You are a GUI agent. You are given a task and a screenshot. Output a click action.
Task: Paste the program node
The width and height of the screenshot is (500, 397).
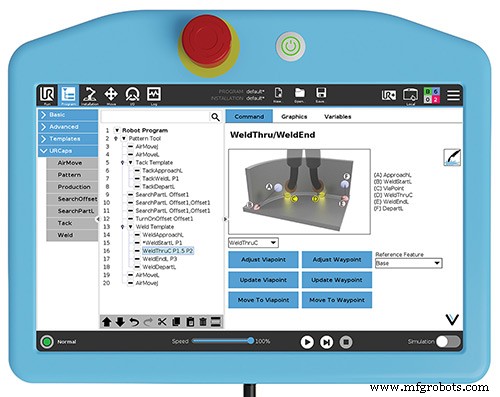click(x=190, y=322)
